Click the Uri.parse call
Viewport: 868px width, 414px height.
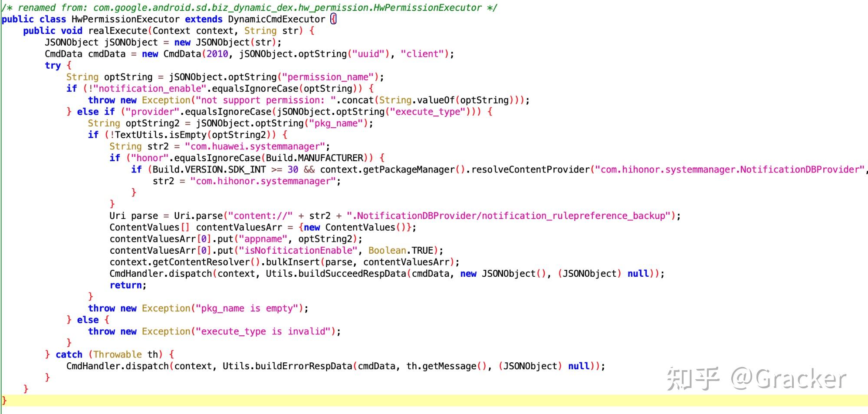198,216
